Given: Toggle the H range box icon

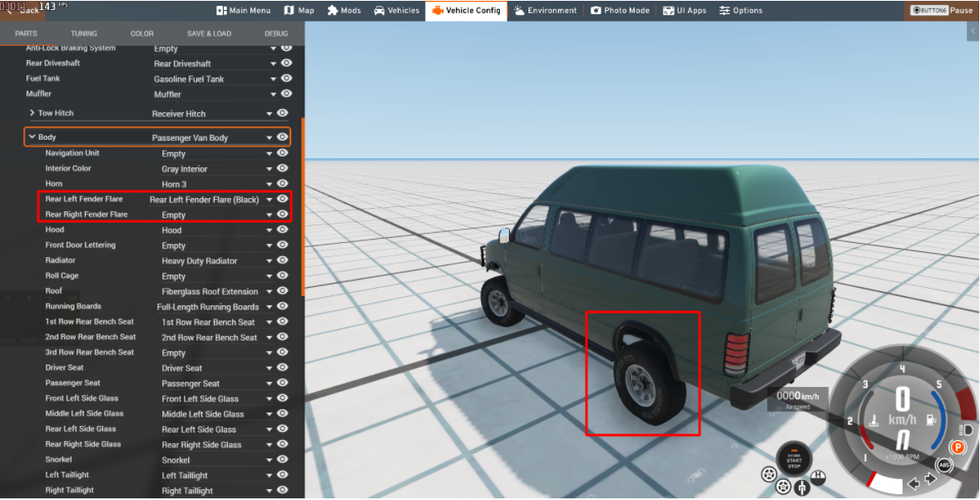Looking at the screenshot, I should [x=818, y=477].
